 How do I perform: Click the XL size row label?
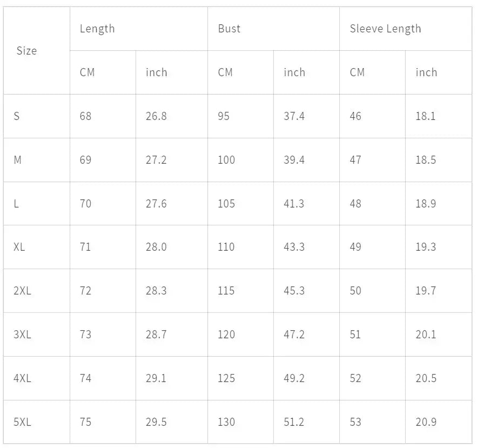(19, 247)
